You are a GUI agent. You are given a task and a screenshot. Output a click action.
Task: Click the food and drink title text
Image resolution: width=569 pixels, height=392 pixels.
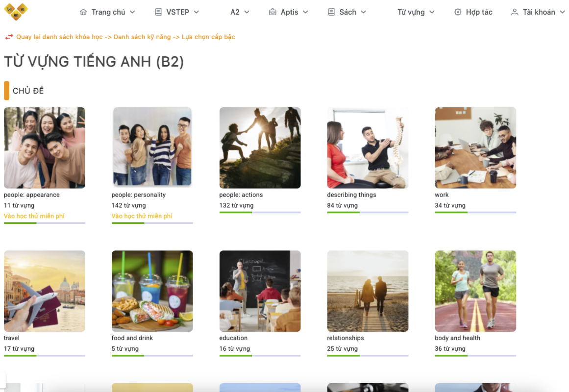coord(132,338)
